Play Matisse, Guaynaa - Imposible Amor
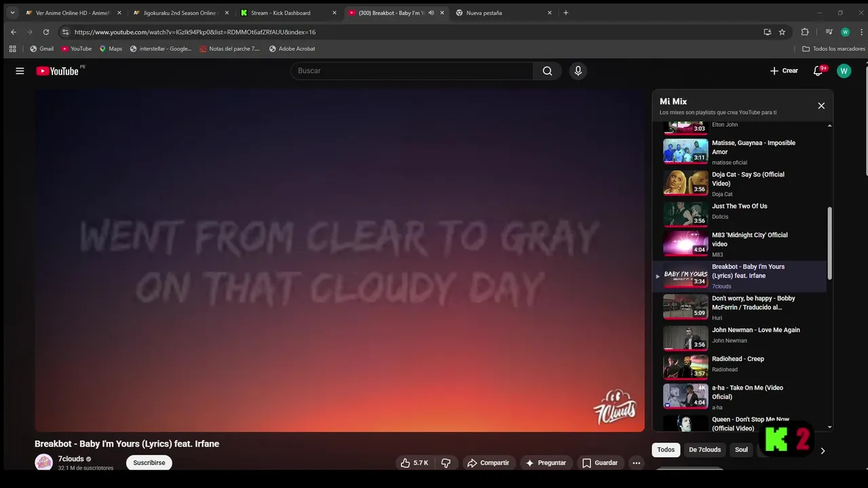868x488 pixels. 739,152
